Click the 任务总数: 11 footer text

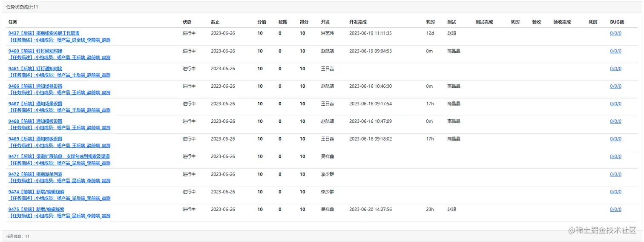tap(18, 236)
